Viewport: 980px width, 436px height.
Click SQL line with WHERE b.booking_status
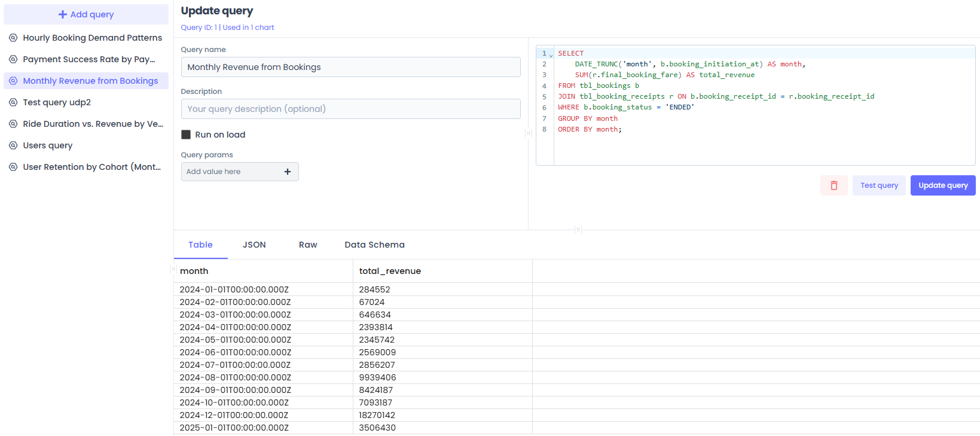click(x=626, y=107)
